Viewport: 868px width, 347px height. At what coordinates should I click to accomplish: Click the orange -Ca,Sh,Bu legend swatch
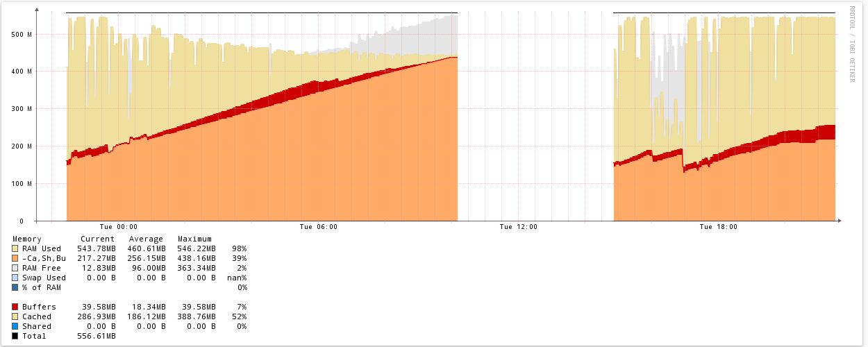coord(15,258)
